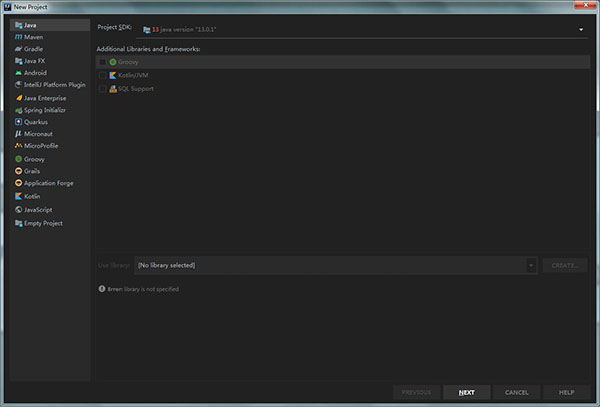
Task: Select the Empty Project folder icon
Action: tap(18, 223)
